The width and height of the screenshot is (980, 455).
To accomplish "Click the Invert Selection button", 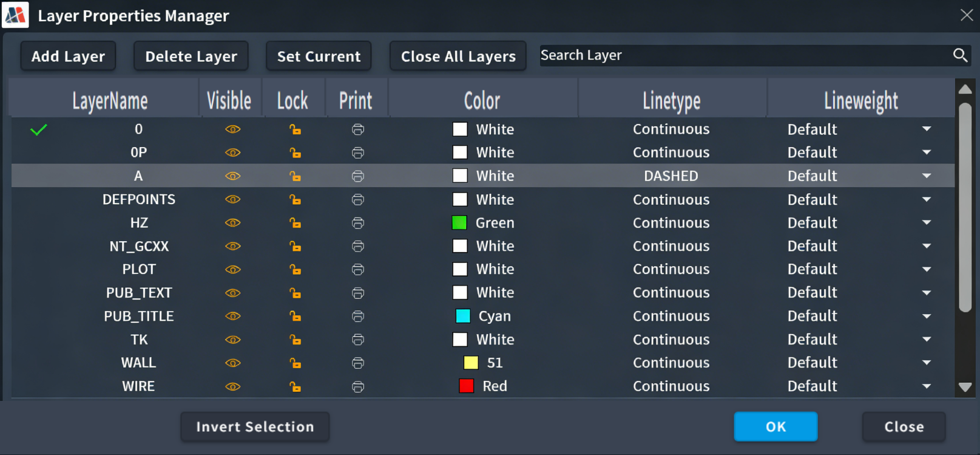I will 255,427.
